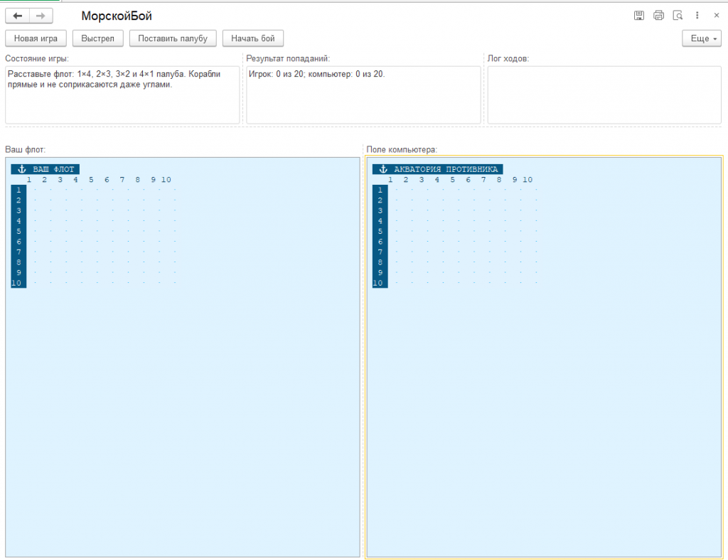Click the printer icon
The image size is (728, 560).
pos(658,16)
